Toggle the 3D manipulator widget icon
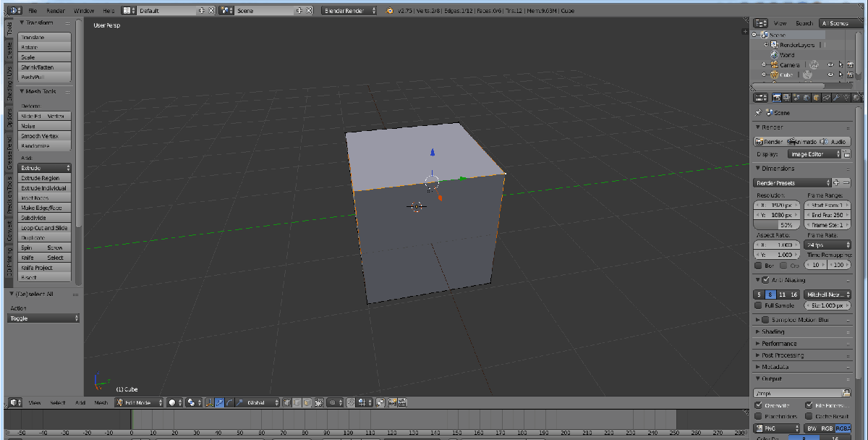The height and width of the screenshot is (440, 868). point(209,402)
